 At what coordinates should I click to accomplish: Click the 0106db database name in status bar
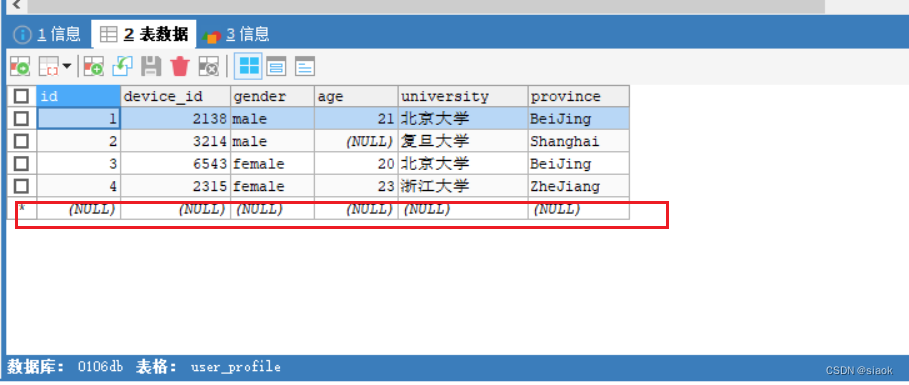coord(100,367)
